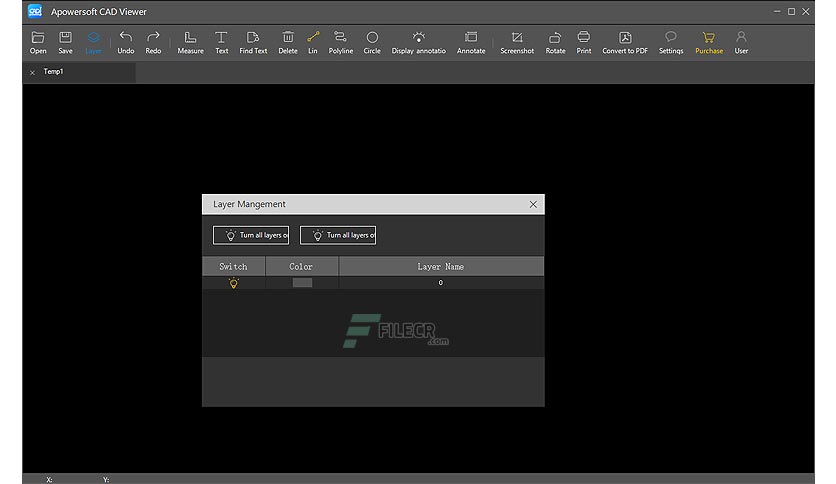This screenshot has width=836, height=484.
Task: Click the Switch column header
Action: pos(234,267)
